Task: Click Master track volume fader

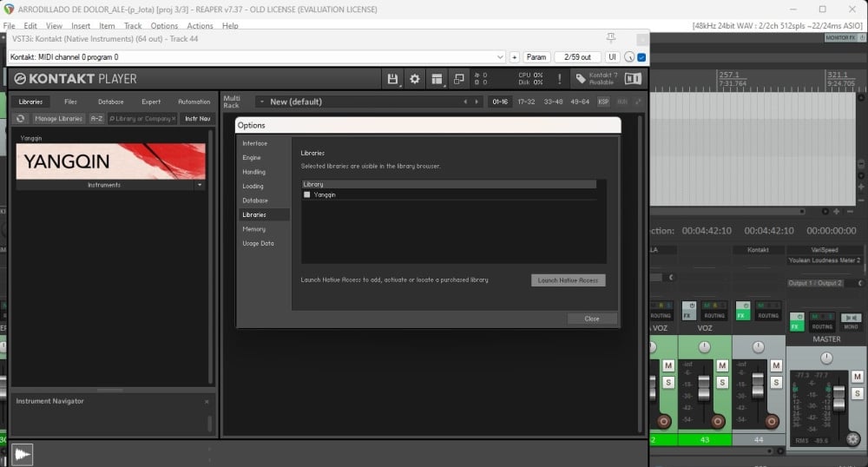Action: point(839,398)
